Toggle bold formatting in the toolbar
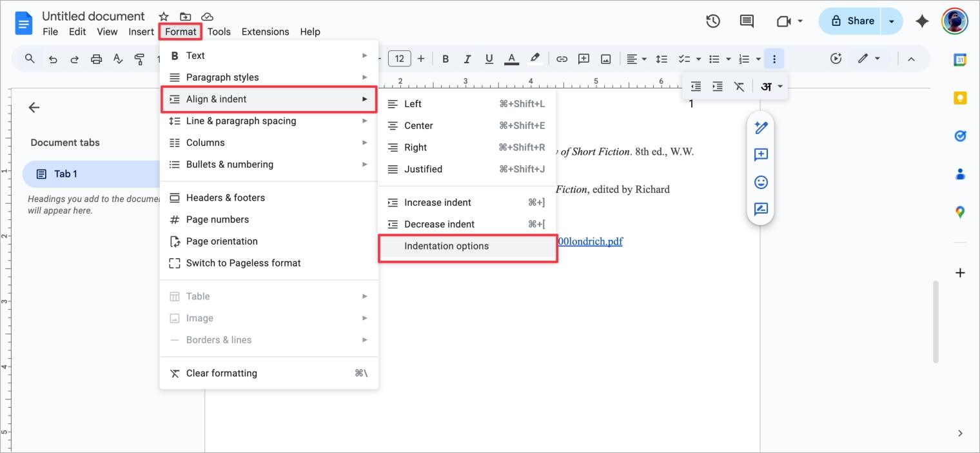980x453 pixels. (x=445, y=58)
